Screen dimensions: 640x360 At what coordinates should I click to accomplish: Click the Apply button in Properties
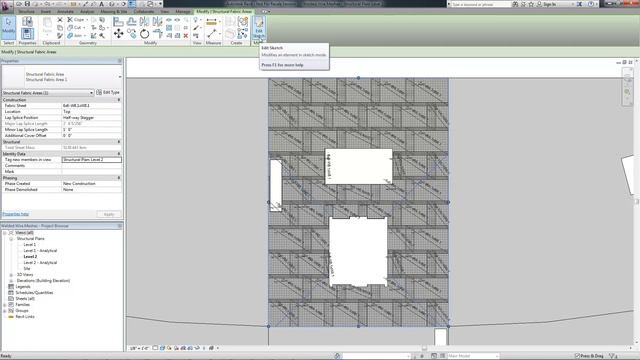tap(109, 214)
